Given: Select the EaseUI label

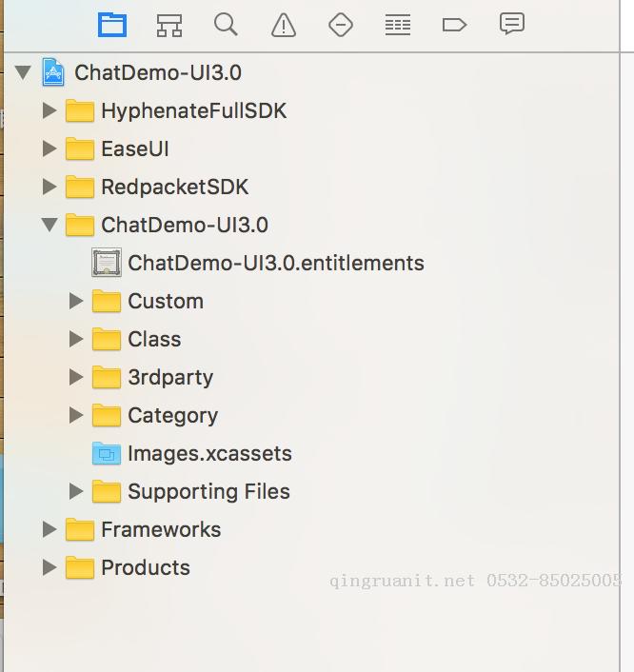Looking at the screenshot, I should [135, 148].
